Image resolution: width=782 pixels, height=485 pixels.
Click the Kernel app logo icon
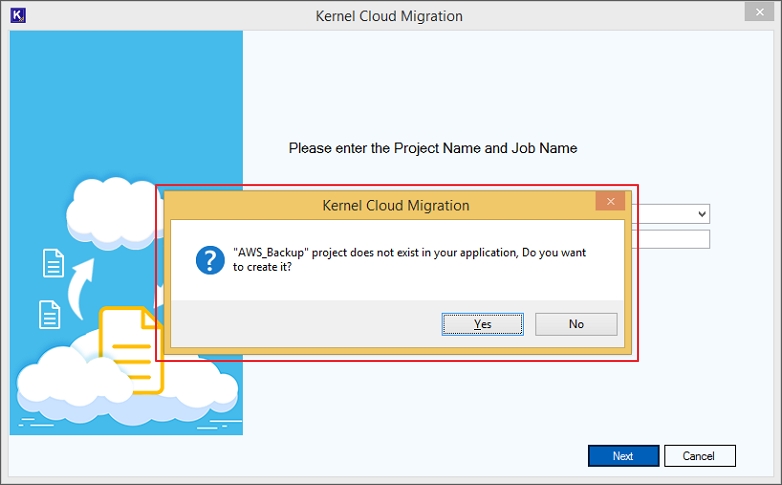click(18, 15)
